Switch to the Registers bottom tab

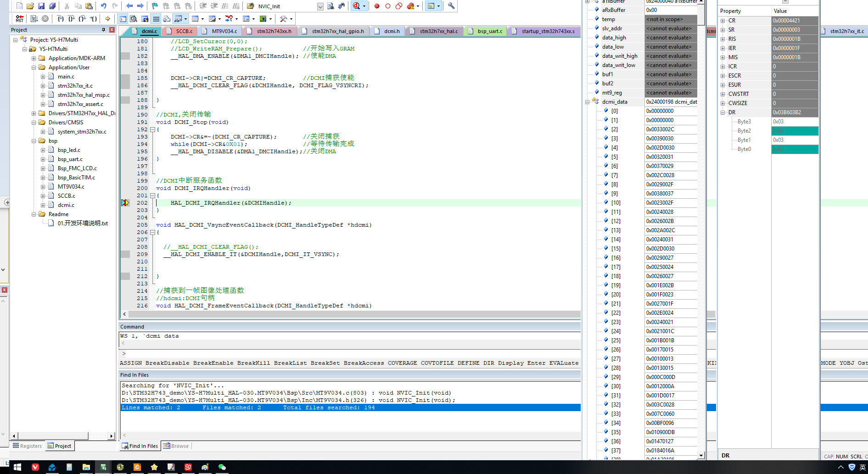pyautogui.click(x=27, y=446)
